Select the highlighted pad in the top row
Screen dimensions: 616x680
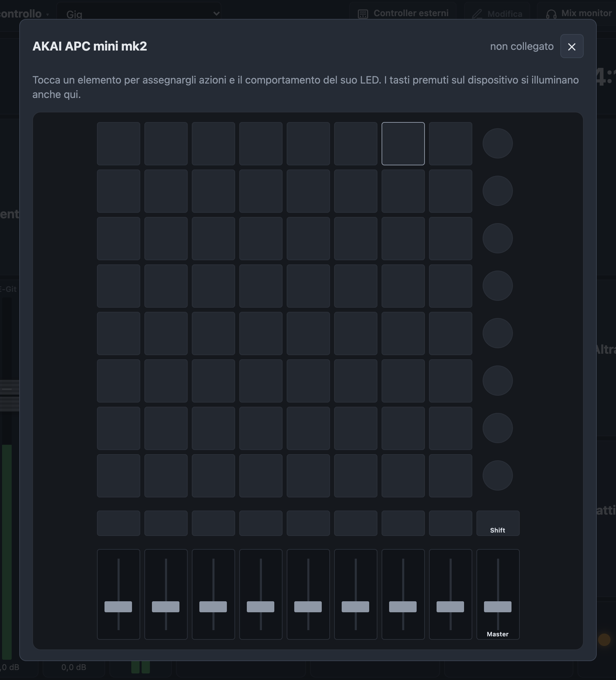[403, 144]
